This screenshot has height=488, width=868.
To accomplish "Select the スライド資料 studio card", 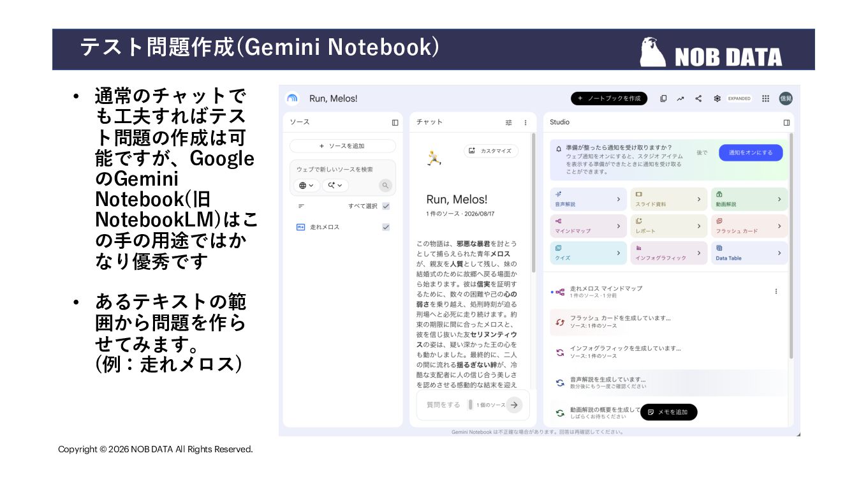I will 669,199.
